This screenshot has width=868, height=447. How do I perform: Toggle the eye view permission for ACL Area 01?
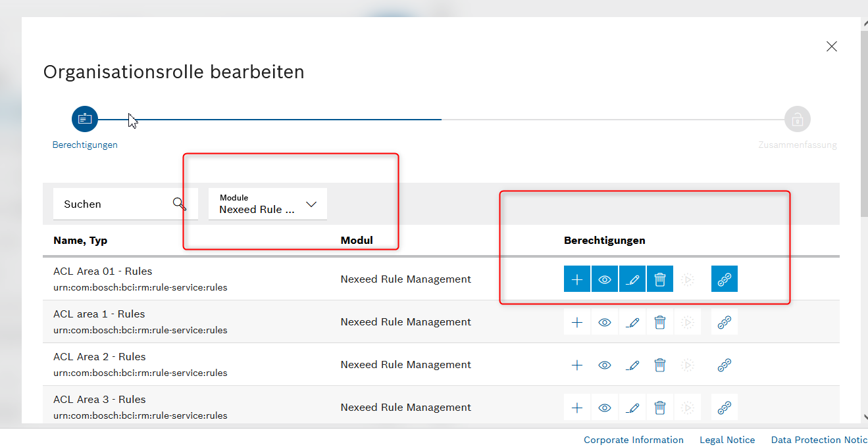604,279
